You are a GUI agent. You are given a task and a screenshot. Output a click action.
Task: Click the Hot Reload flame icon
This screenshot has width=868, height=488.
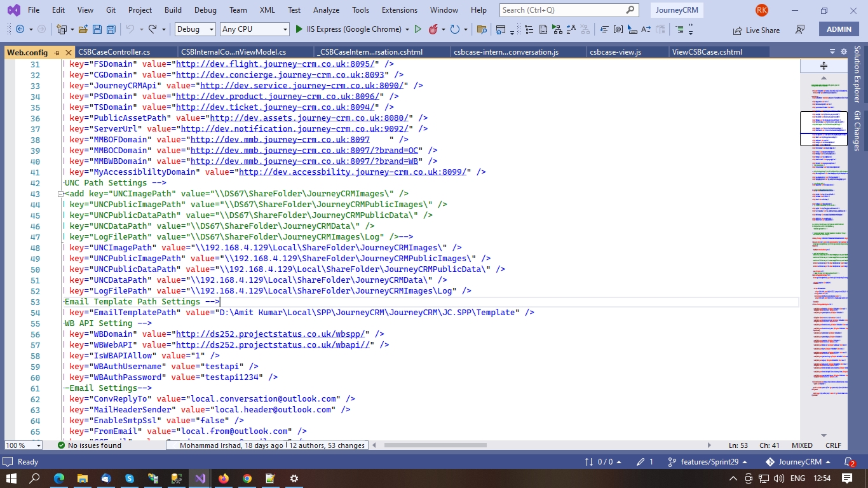coord(433,29)
